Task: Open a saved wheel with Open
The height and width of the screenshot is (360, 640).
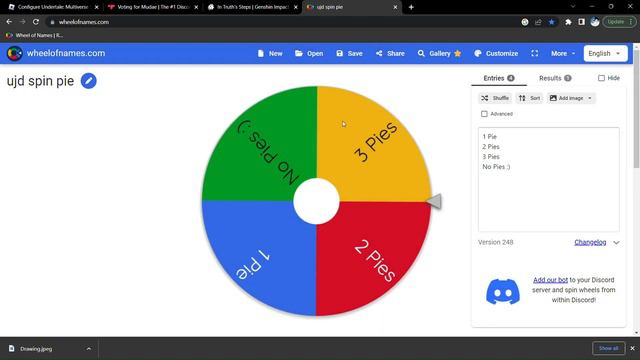Action: tap(309, 53)
